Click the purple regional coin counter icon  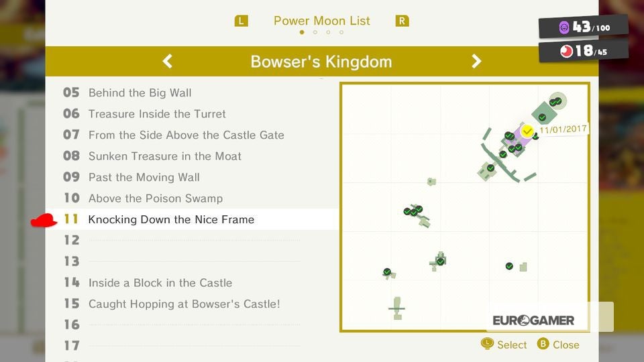[x=564, y=27]
